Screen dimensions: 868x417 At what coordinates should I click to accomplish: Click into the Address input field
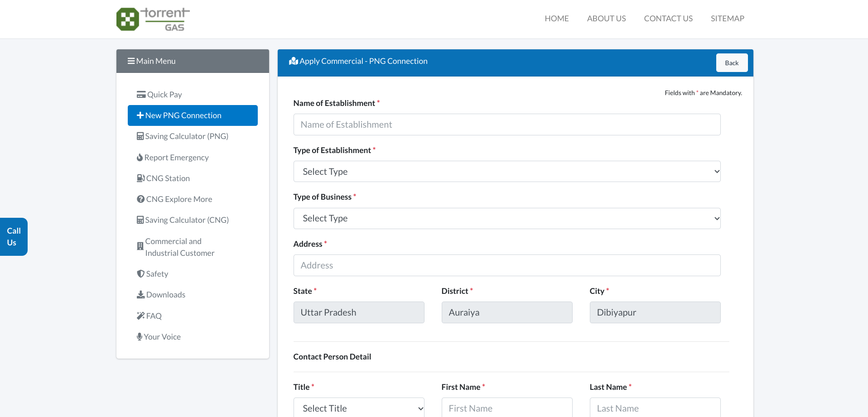(506, 265)
